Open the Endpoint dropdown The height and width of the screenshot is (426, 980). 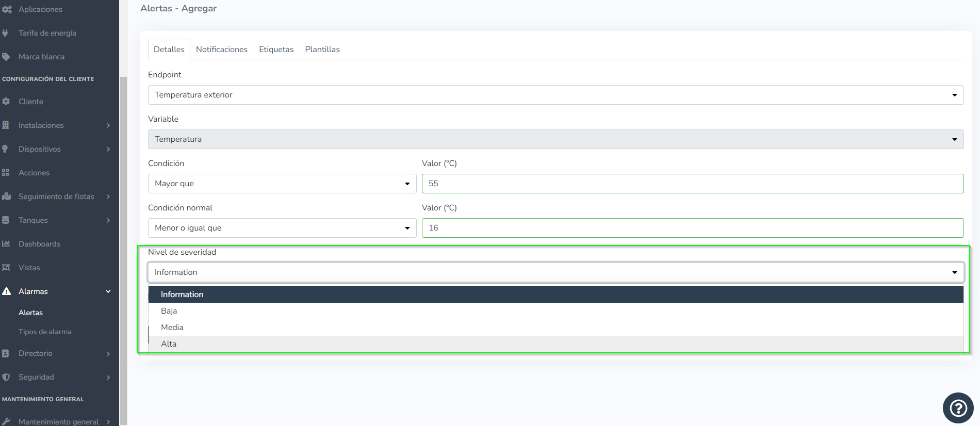pos(556,95)
